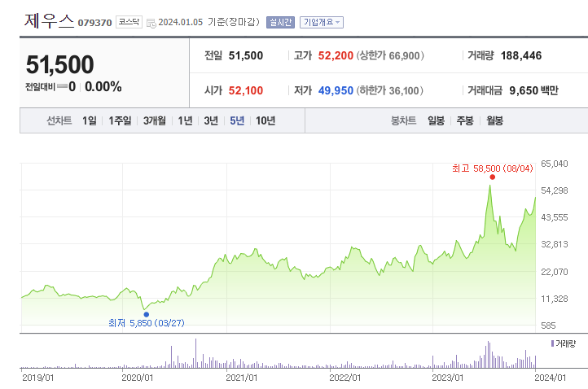
Task: Click the blue 최저 5,850 low marker
Action: point(147,314)
